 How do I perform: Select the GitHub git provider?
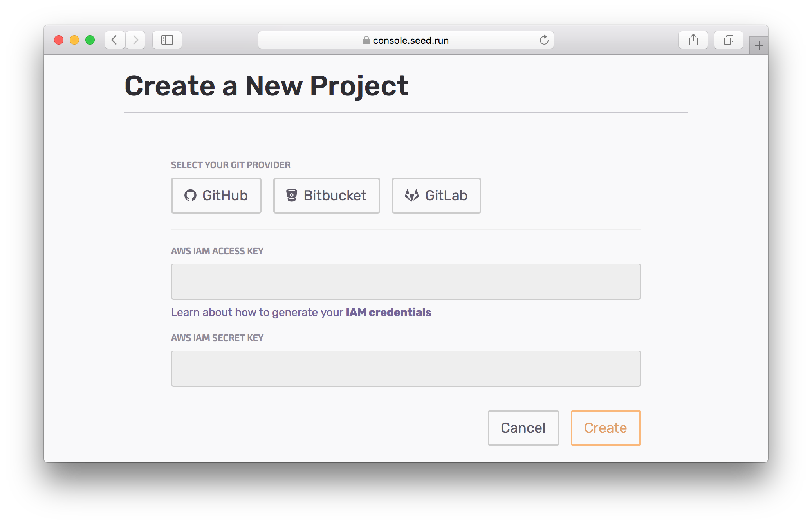click(216, 196)
